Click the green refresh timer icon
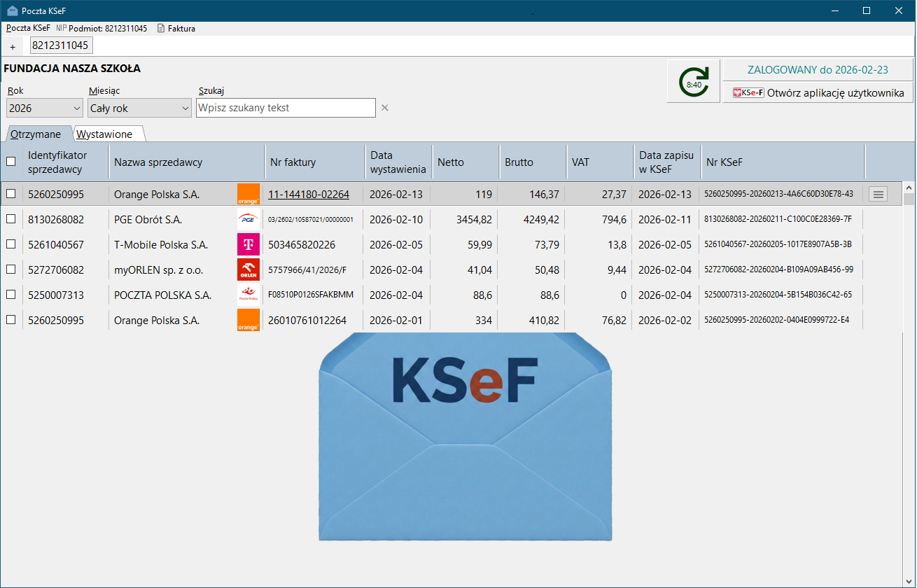 693,81
